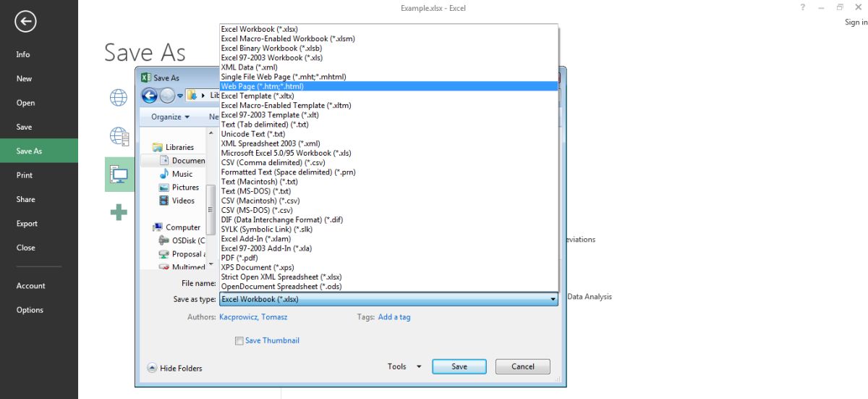This screenshot has width=868, height=399.
Task: Choose Excel Add-In (*.xlam)
Action: (388, 239)
